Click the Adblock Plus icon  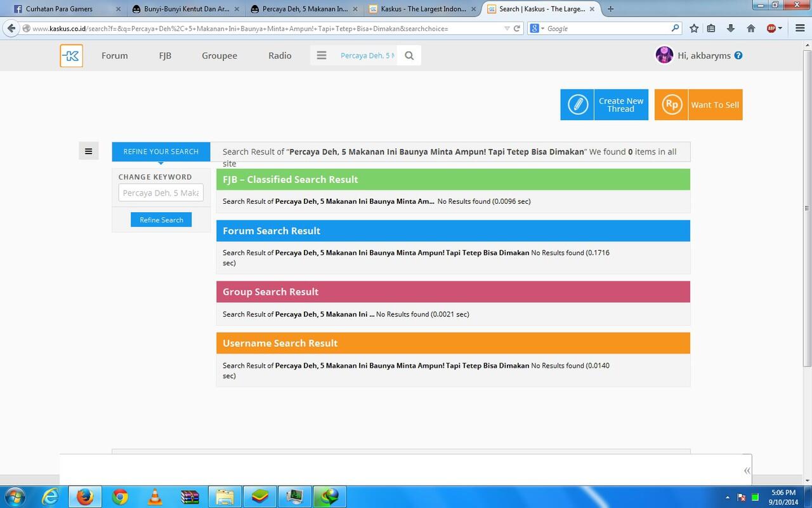point(771,29)
